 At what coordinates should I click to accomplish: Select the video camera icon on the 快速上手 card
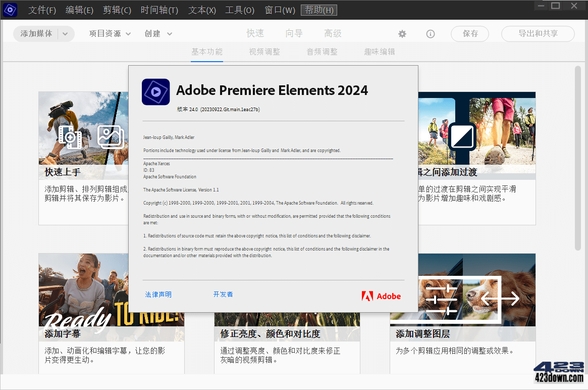pyautogui.click(x=71, y=137)
